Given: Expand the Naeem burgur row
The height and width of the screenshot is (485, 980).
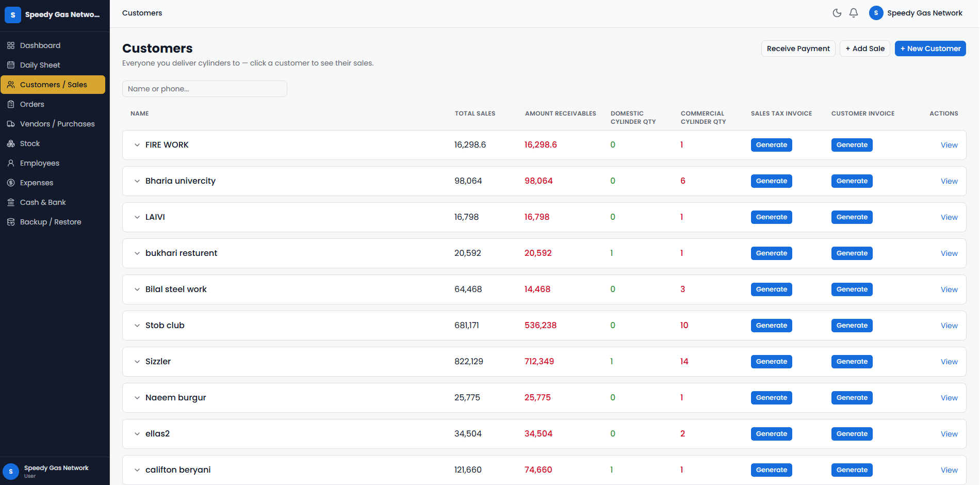Looking at the screenshot, I should (137, 398).
